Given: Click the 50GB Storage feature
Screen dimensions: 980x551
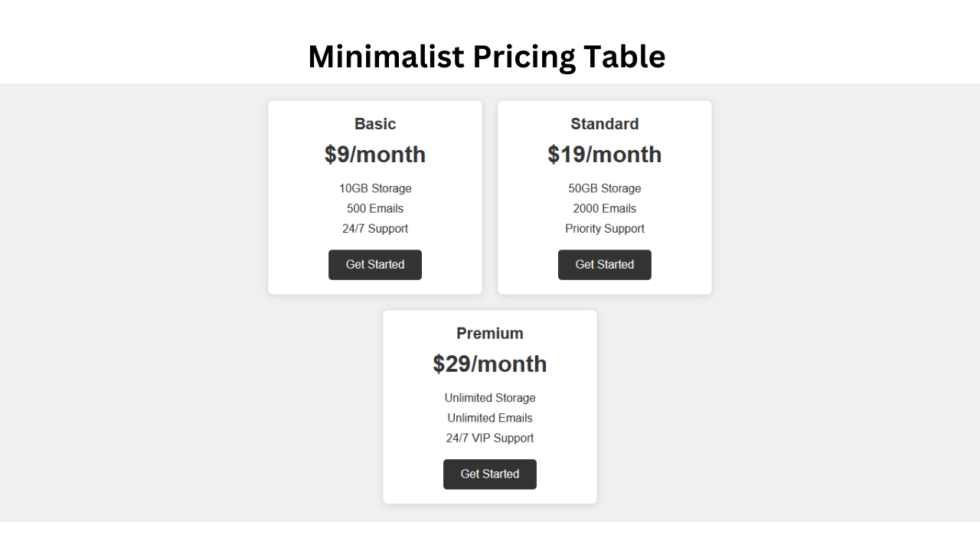Looking at the screenshot, I should pyautogui.click(x=605, y=188).
